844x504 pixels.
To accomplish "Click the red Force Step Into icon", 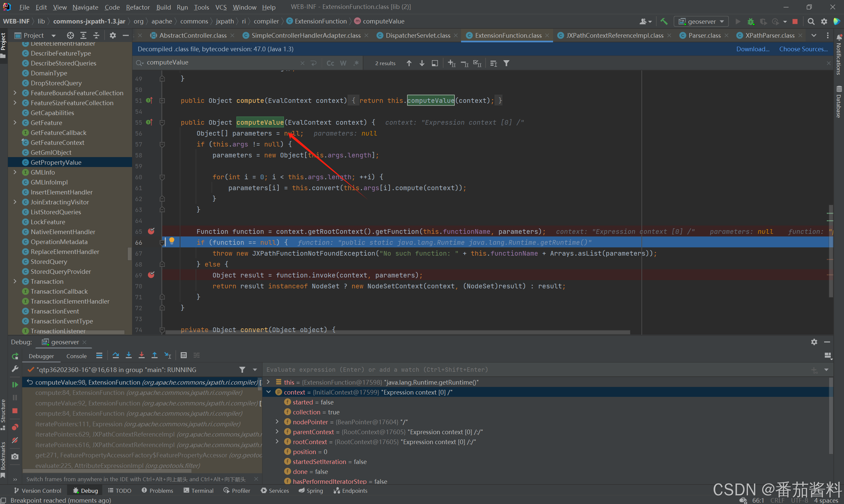I will pyautogui.click(x=141, y=355).
